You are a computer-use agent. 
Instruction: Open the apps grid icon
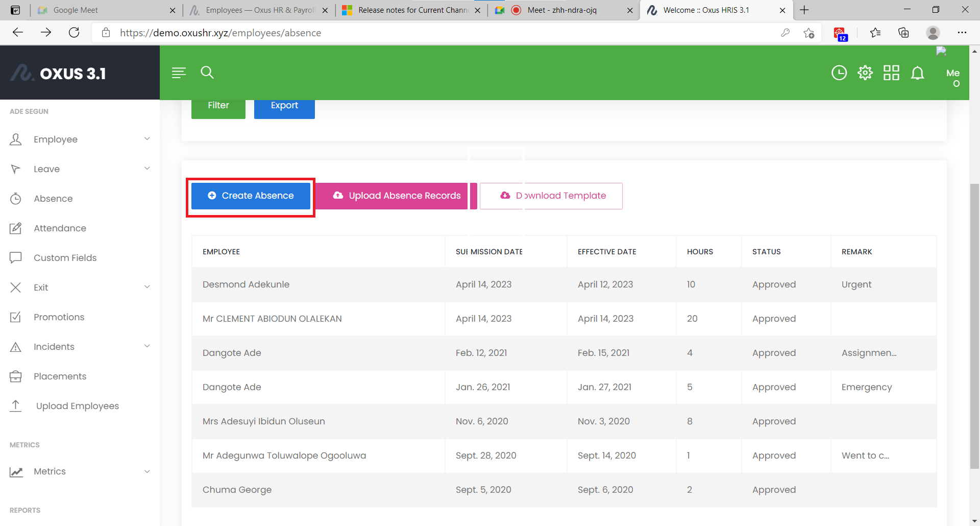click(891, 73)
